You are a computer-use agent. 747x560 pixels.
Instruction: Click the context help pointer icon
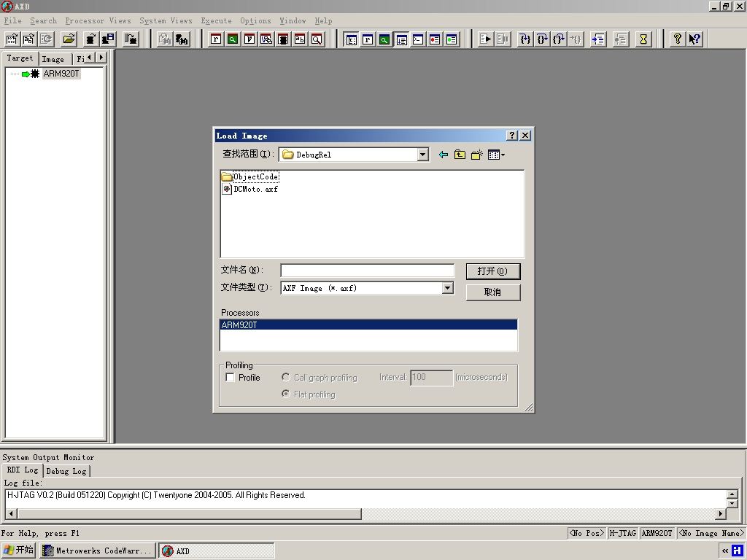coord(694,39)
